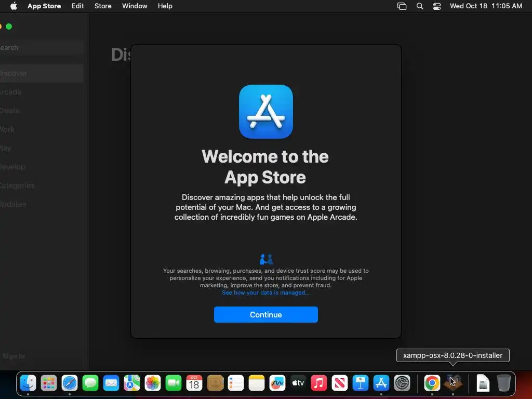Open See how your data is managed link
The image size is (532, 399).
265,292
